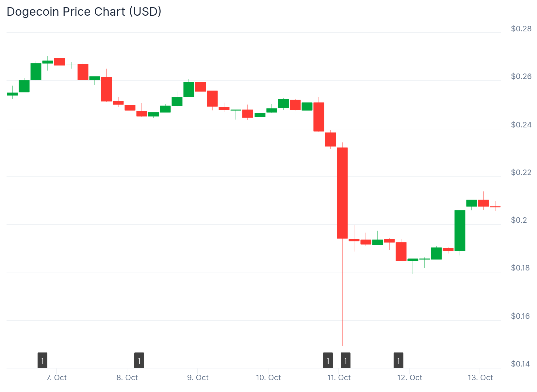
Task: Open the event marker right after 8. Oct
Action: [139, 361]
